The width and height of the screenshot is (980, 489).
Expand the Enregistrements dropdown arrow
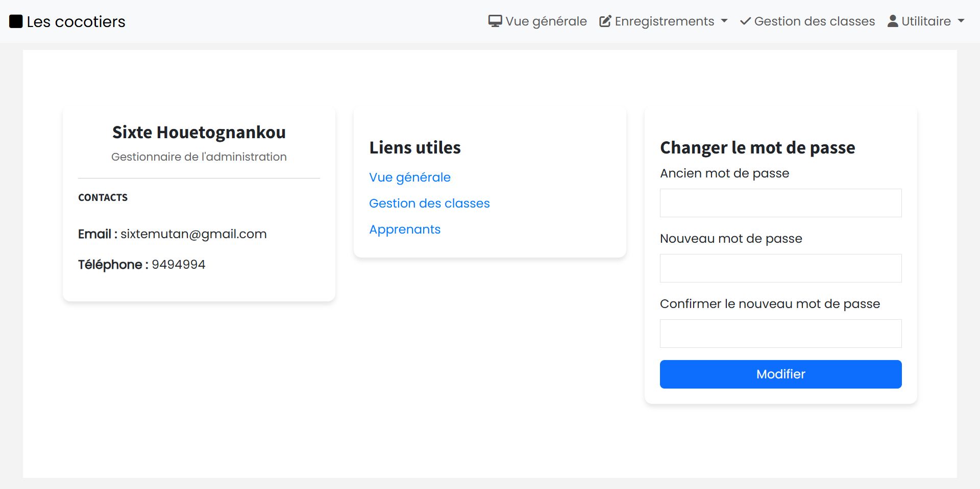coord(724,21)
